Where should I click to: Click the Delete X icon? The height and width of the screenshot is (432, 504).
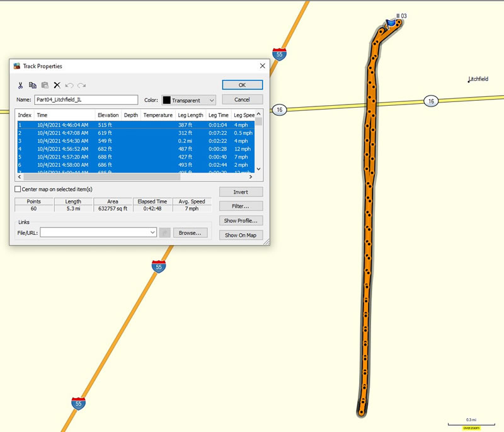tap(57, 85)
